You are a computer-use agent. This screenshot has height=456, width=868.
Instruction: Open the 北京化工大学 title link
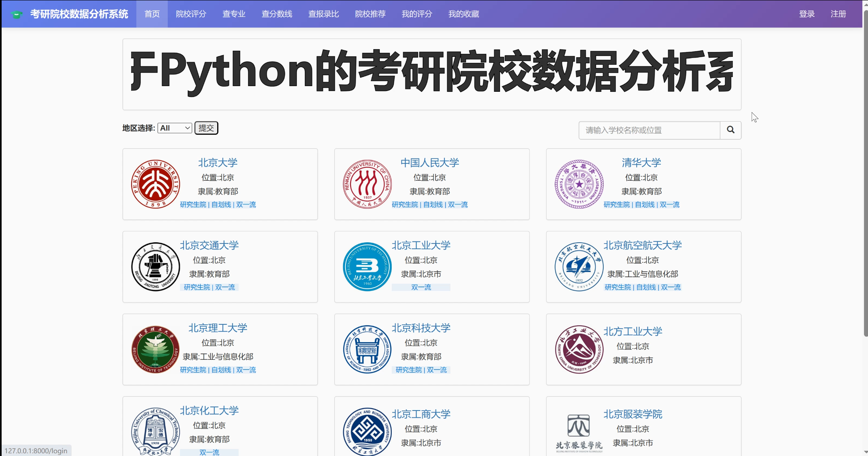(x=209, y=411)
